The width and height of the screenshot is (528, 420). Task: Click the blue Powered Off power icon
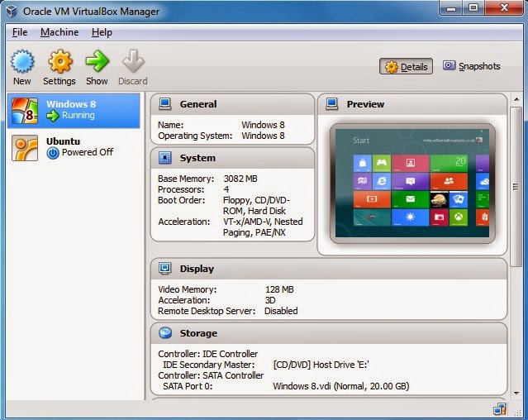click(x=53, y=153)
